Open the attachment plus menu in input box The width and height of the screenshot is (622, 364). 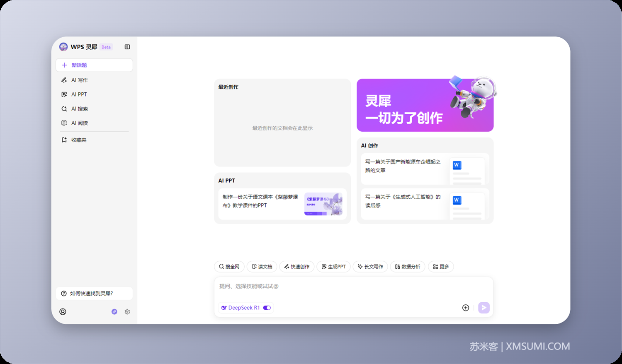(466, 308)
